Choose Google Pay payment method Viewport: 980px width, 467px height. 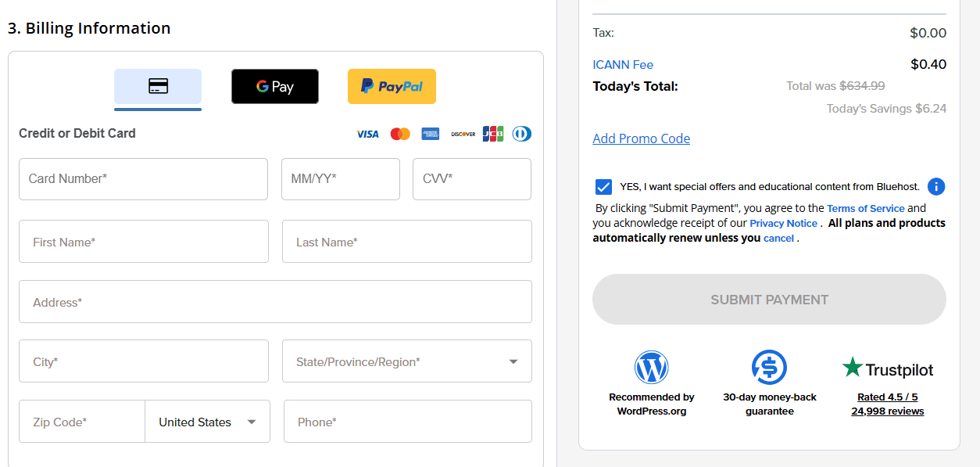274,86
